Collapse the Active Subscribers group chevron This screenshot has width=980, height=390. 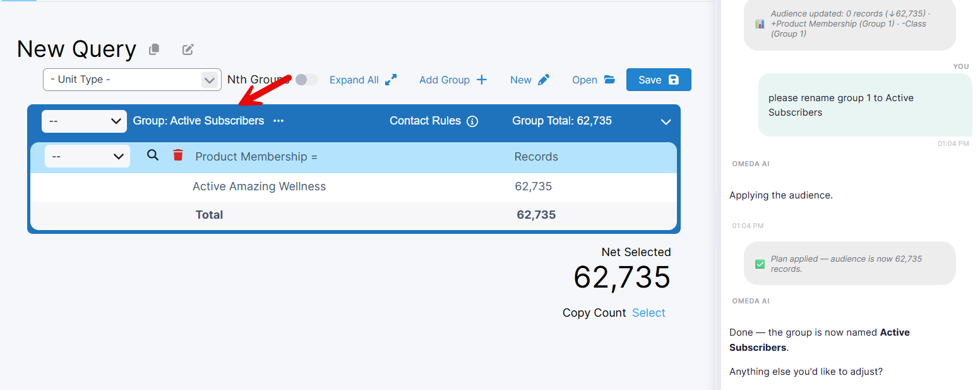666,121
